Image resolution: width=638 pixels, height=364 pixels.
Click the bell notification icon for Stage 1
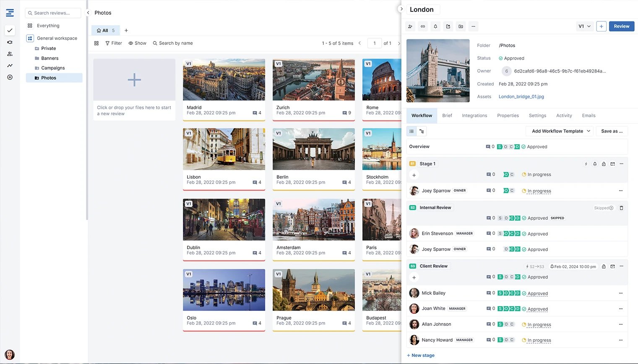594,164
